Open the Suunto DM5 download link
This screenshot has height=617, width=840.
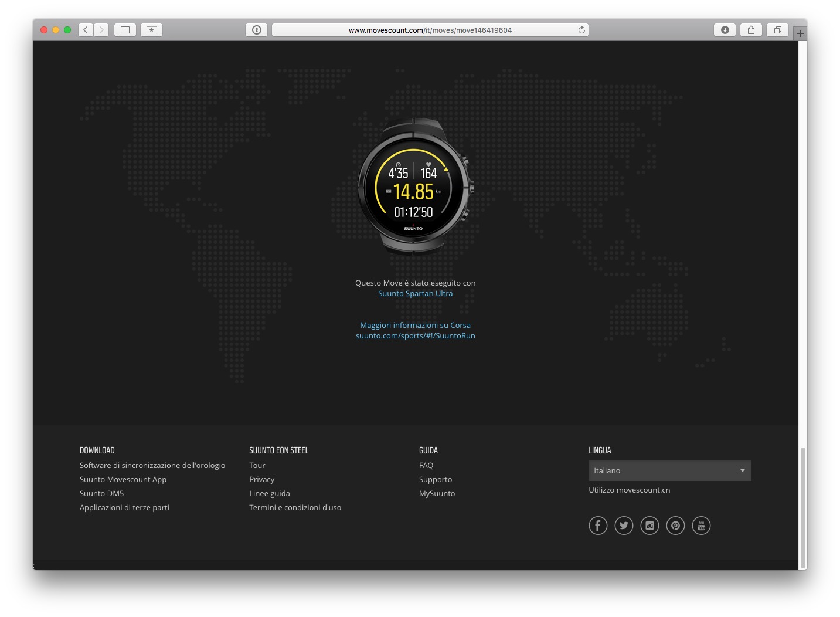[102, 493]
